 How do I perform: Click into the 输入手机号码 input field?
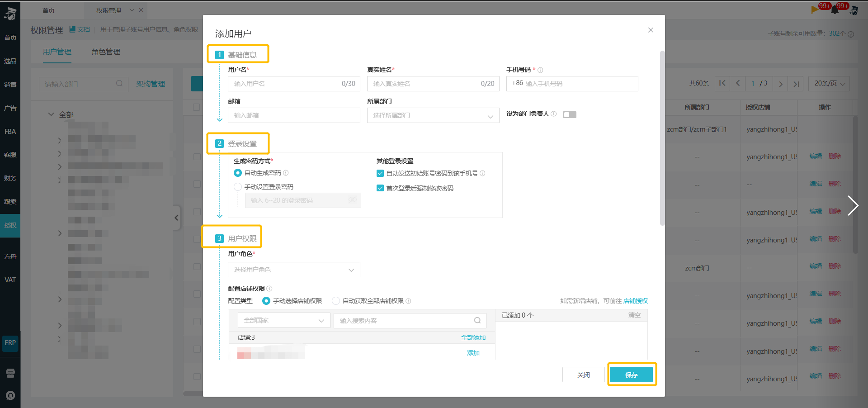[x=572, y=84]
